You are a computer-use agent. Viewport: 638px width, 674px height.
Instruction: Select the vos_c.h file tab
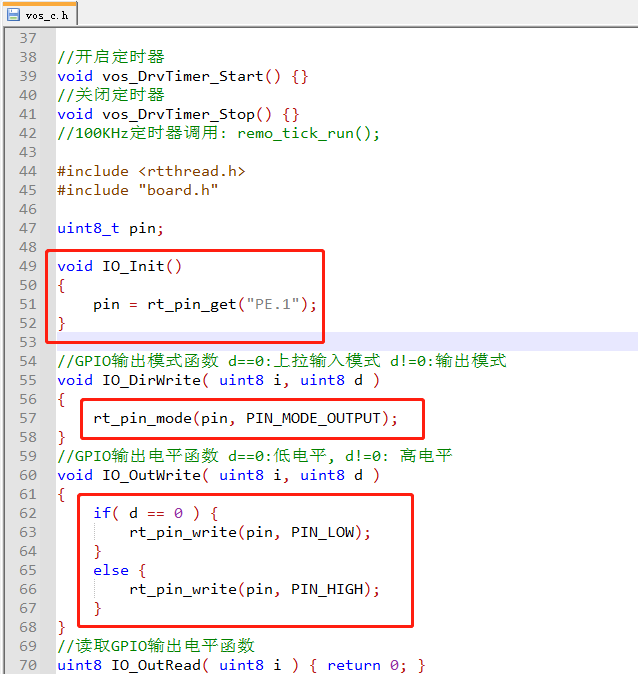39,15
